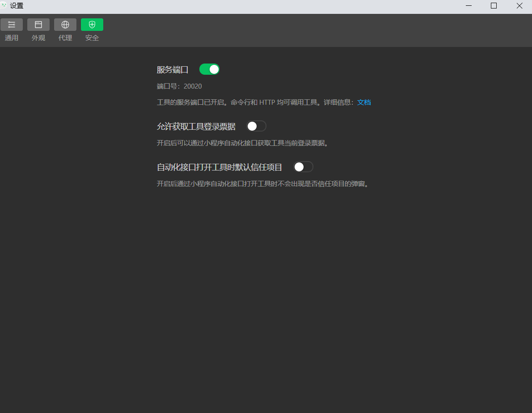Switch to the 通用 tab label
The width and height of the screenshot is (532, 413).
(x=12, y=38)
